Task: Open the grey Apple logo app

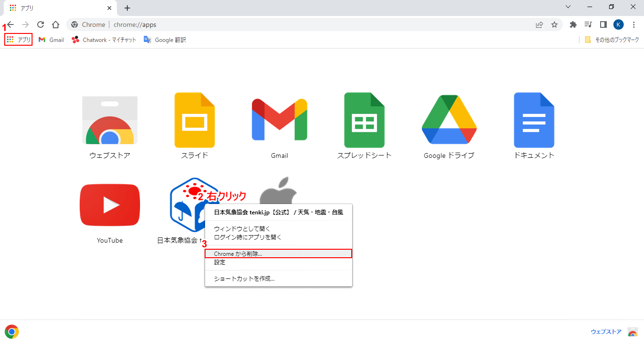Action: (279, 191)
